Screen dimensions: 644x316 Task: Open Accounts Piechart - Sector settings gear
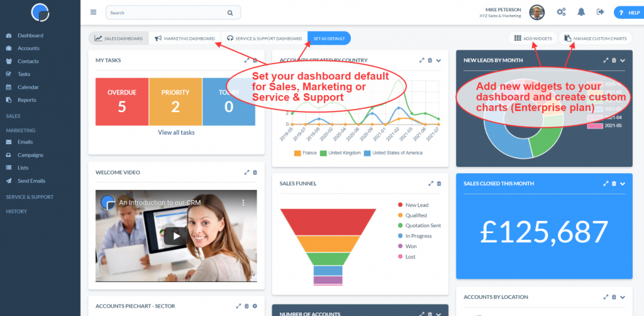[255, 306]
